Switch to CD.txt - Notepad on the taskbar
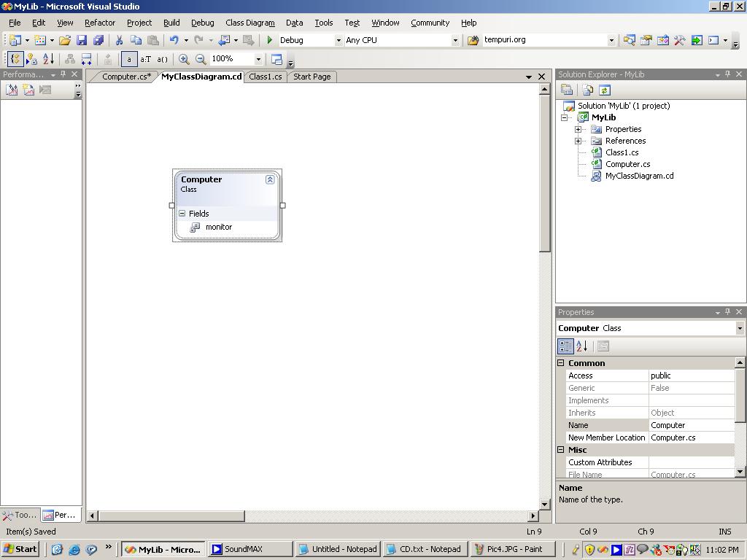Viewport: 747px width, 560px height. pos(425,549)
